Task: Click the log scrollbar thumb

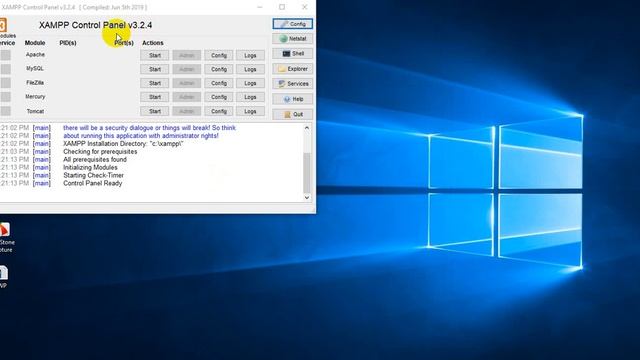Action: coord(307,172)
